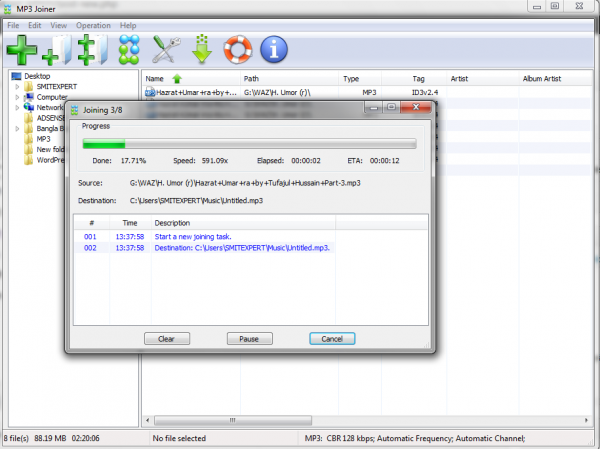This screenshot has height=449, width=600.
Task: Open settings with the screwdriver and wrench icon
Action: click(166, 50)
